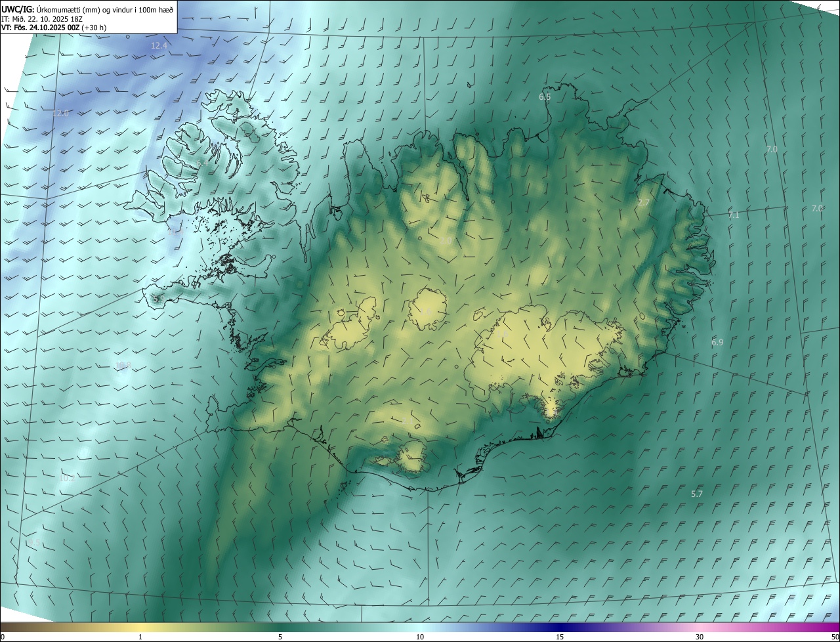840x642 pixels.
Task: Select the initialization time 'IT: Mið. 22. 10. 2025 18Z'
Action: 43,18
